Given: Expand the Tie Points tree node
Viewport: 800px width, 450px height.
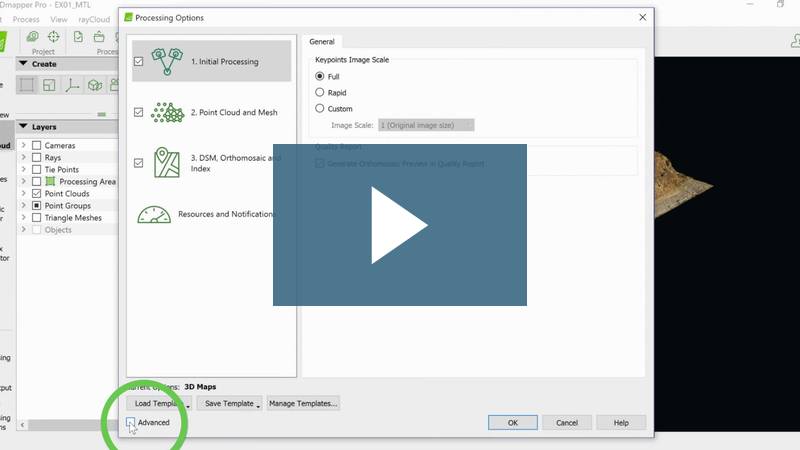Looking at the screenshot, I should pyautogui.click(x=23, y=169).
